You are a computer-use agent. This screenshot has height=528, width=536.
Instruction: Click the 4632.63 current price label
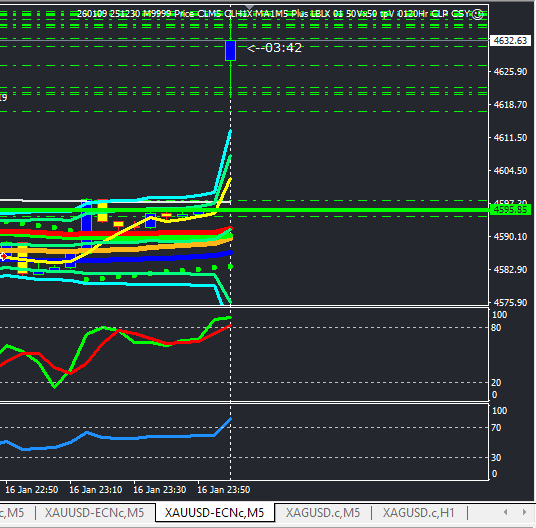tap(510, 41)
